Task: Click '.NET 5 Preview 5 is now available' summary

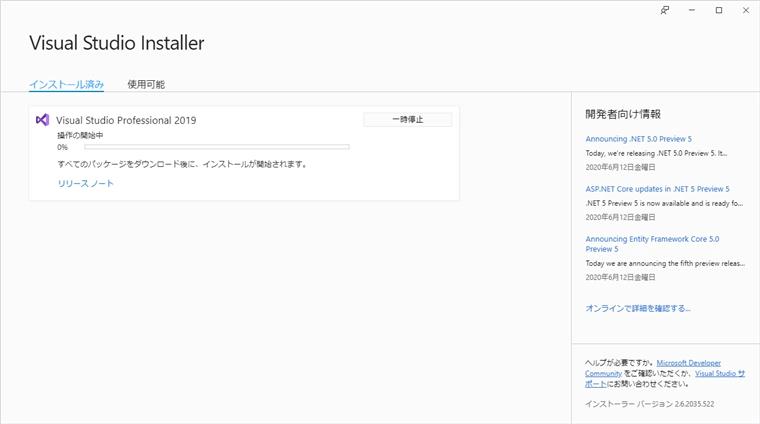Action: tap(664, 203)
